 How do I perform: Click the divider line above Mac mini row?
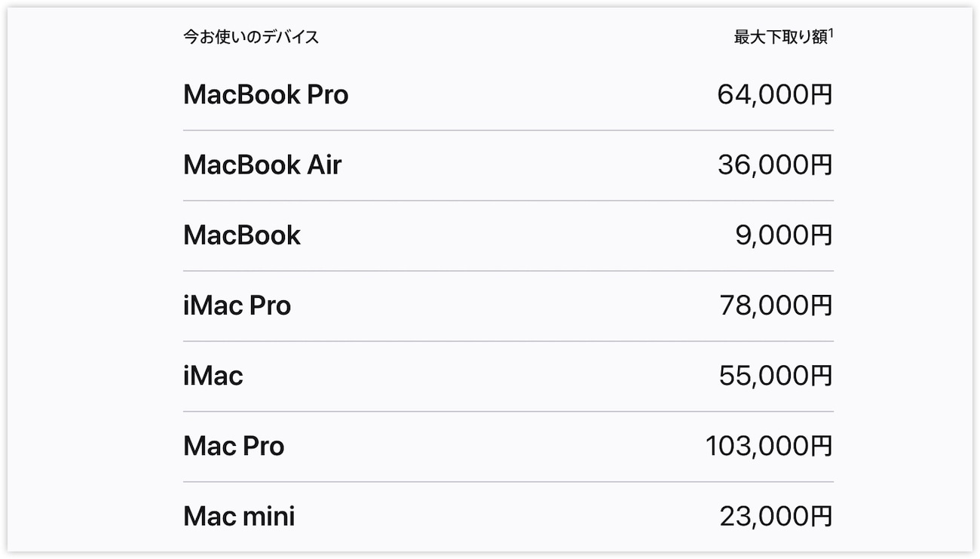point(508,481)
